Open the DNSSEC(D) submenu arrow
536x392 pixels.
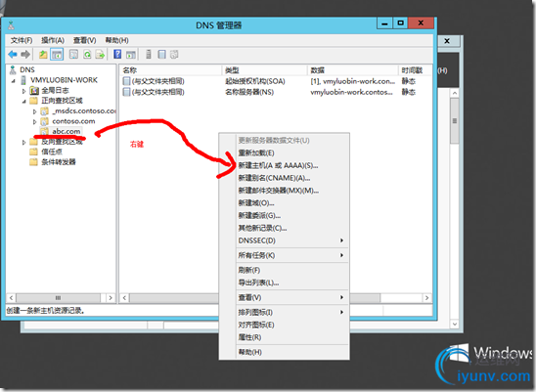point(341,240)
